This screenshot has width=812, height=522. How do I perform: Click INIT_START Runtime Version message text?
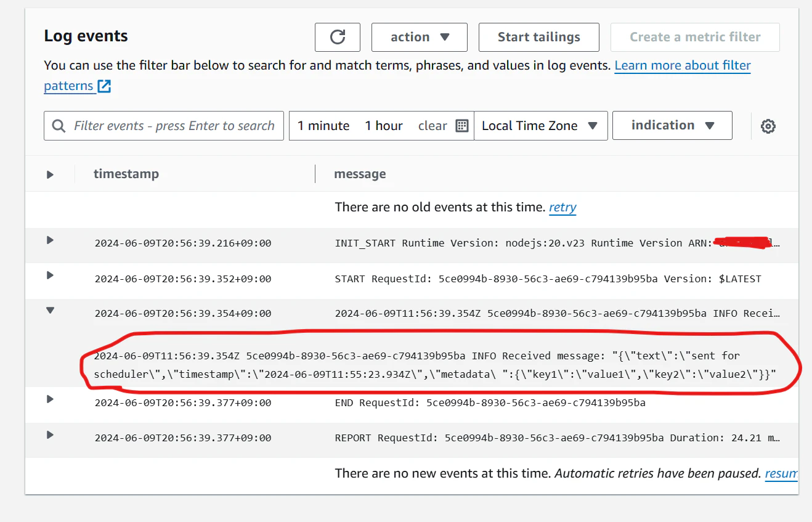click(x=558, y=243)
